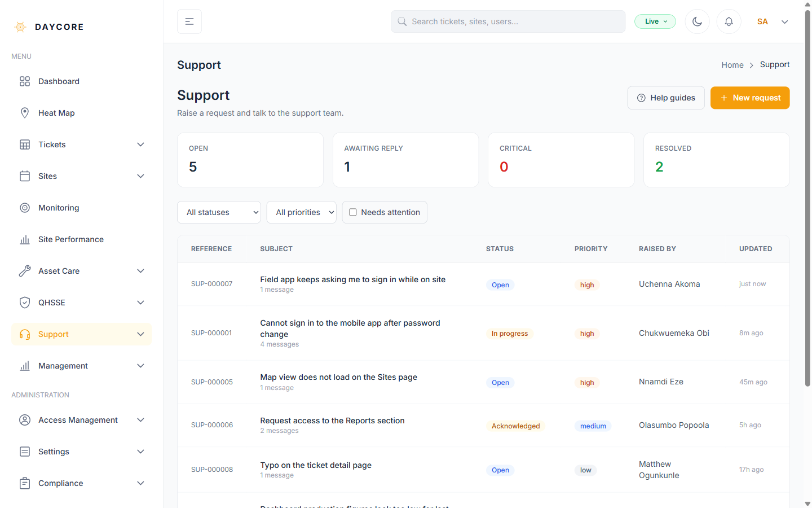This screenshot has height=508, width=812.
Task: Create a New request
Action: (750, 98)
